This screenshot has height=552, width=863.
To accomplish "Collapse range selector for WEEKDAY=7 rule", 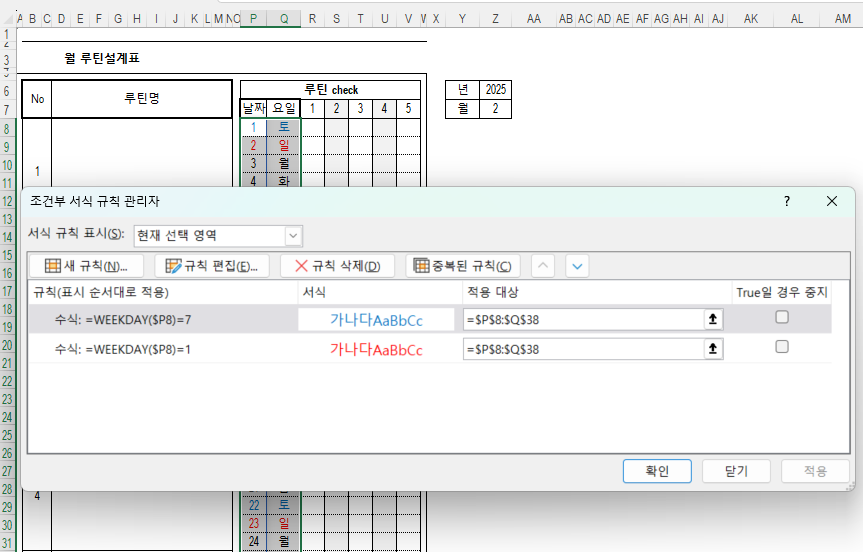I will (x=713, y=319).
